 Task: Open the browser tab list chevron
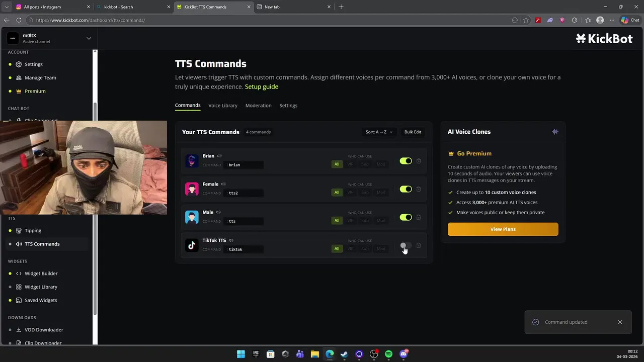pyautogui.click(x=7, y=7)
